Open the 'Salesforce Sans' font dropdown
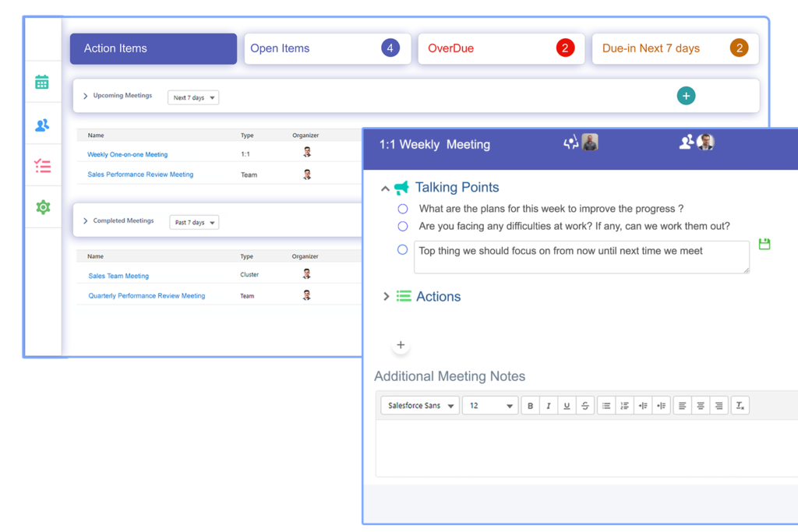 pos(419,406)
